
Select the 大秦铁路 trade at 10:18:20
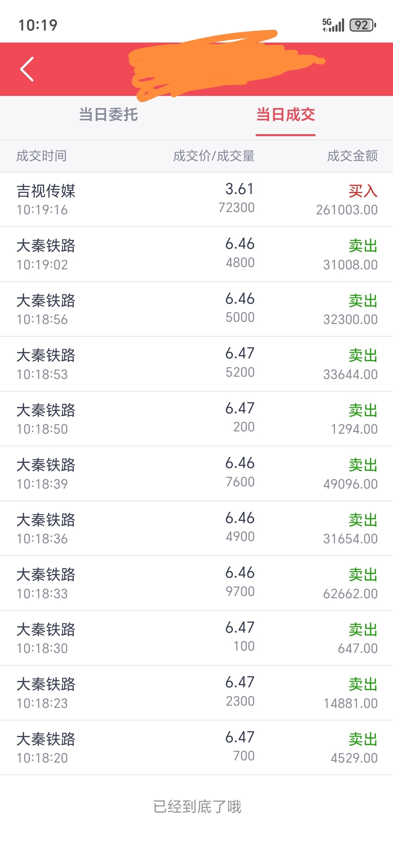click(x=196, y=748)
